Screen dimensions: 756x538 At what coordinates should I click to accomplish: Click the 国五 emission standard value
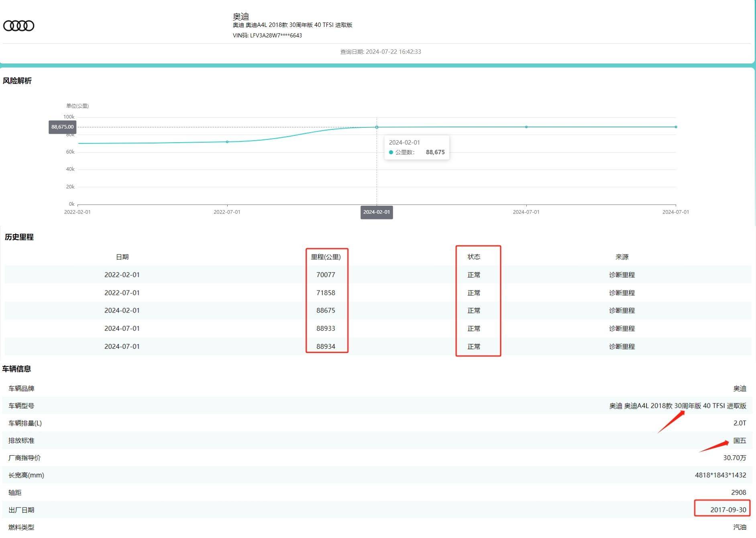coord(740,441)
